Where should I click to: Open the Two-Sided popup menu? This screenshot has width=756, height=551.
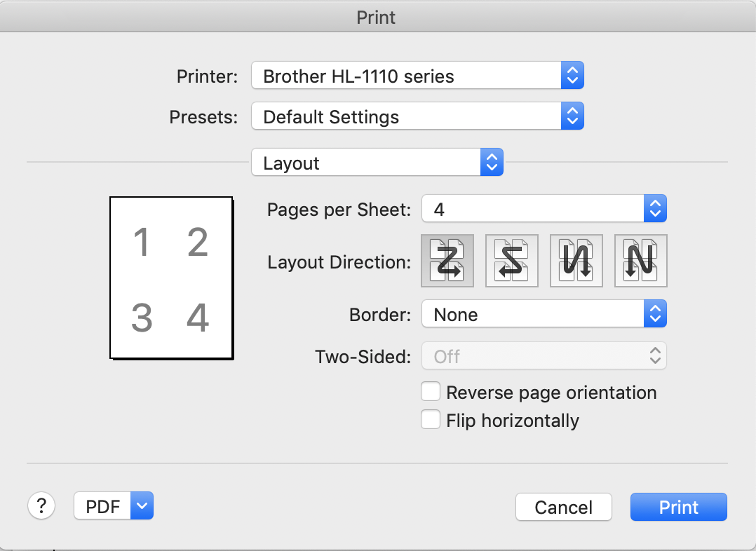coord(544,356)
